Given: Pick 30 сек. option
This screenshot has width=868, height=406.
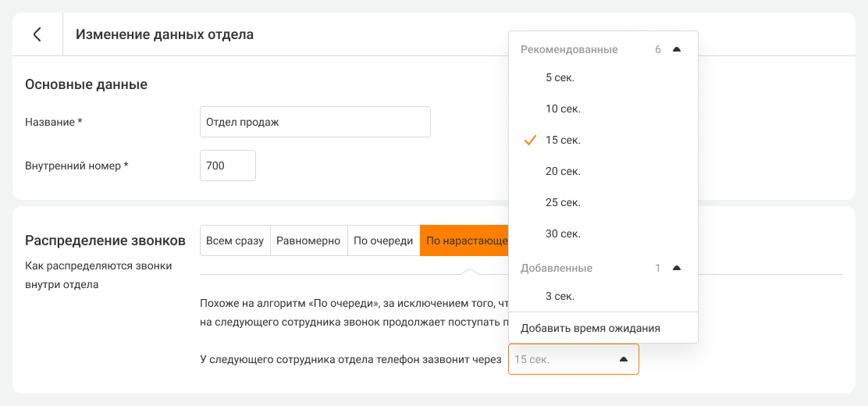Looking at the screenshot, I should 563,233.
